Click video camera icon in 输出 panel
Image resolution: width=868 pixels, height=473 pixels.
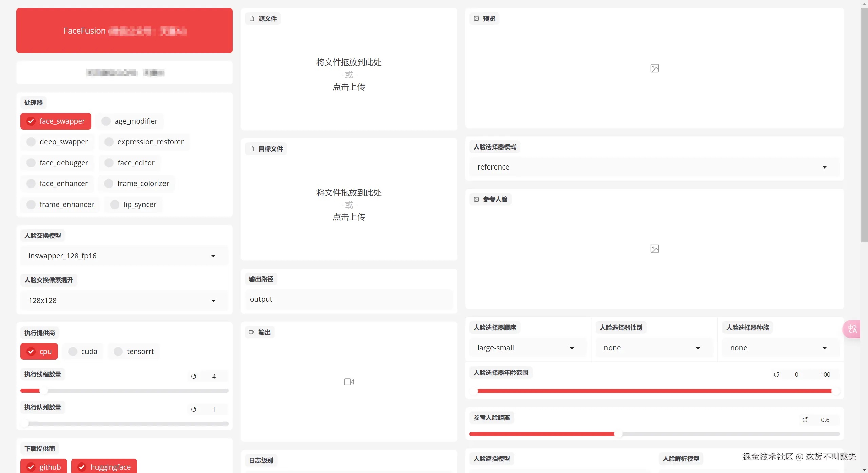(349, 382)
